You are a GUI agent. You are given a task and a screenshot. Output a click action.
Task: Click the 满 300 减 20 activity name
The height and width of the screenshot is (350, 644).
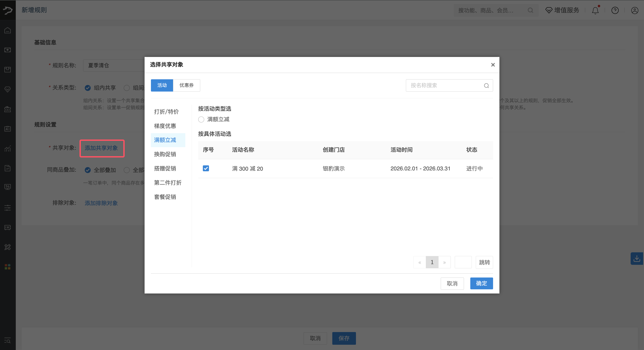click(247, 168)
